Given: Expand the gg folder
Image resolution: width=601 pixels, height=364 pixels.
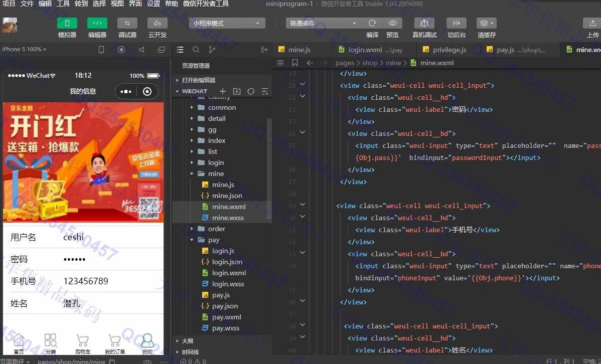Looking at the screenshot, I should pyautogui.click(x=212, y=130).
